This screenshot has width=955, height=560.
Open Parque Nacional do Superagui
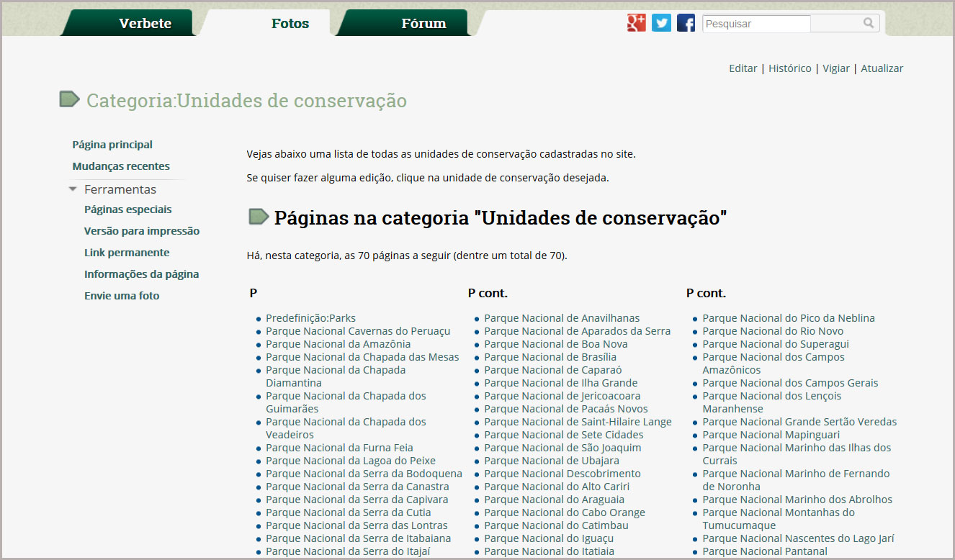(x=776, y=344)
